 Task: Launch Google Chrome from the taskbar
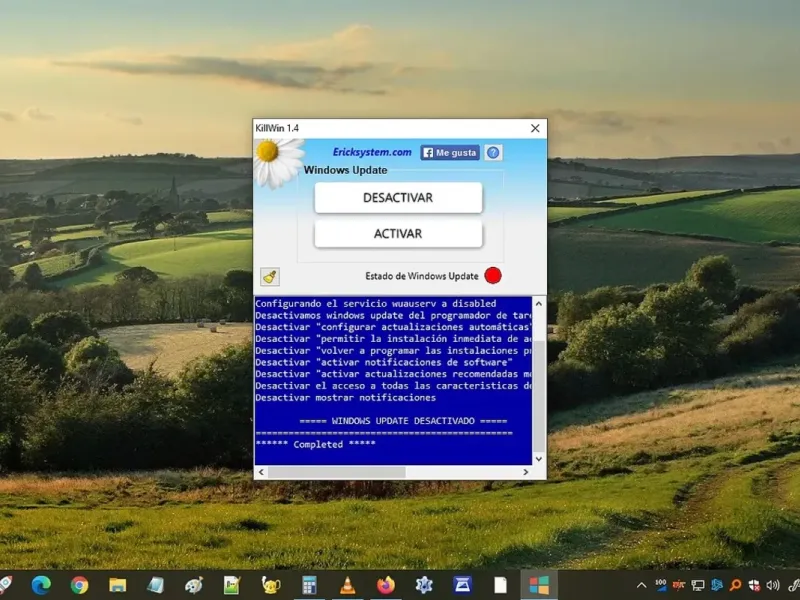click(79, 585)
